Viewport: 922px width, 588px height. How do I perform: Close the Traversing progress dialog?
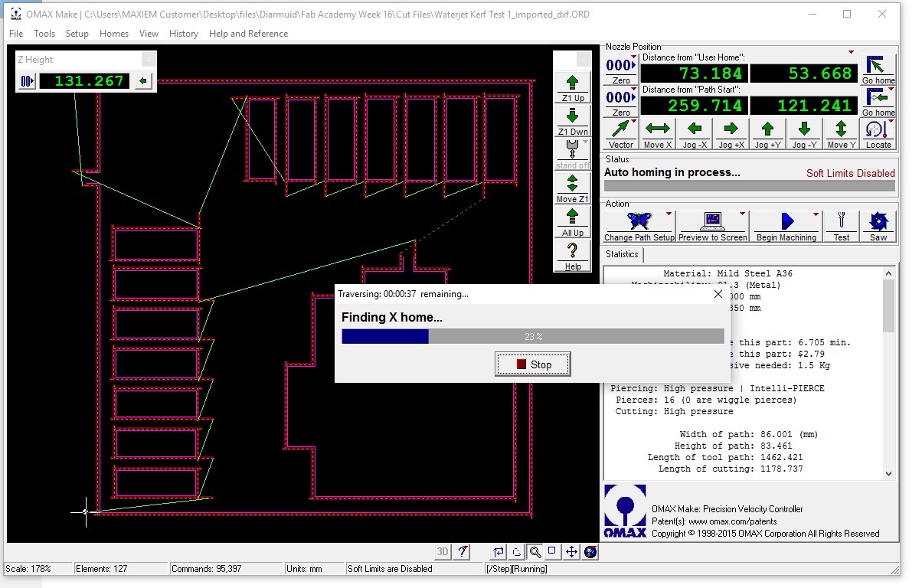click(x=718, y=294)
